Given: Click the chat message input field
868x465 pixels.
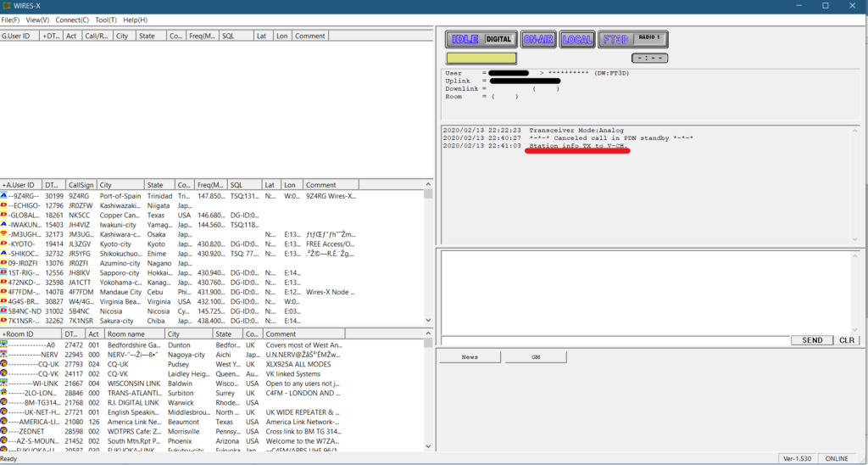Looking at the screenshot, I should (615, 340).
